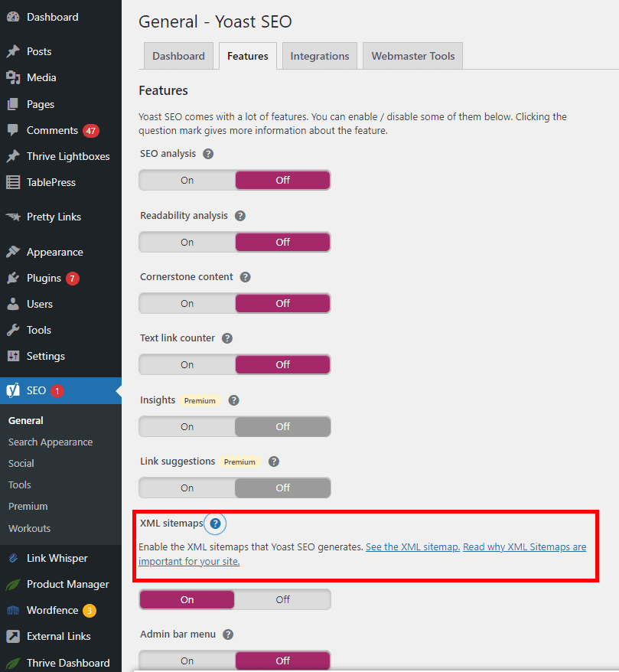Open help for Cornerstone content
This screenshot has width=619, height=672.
(245, 277)
